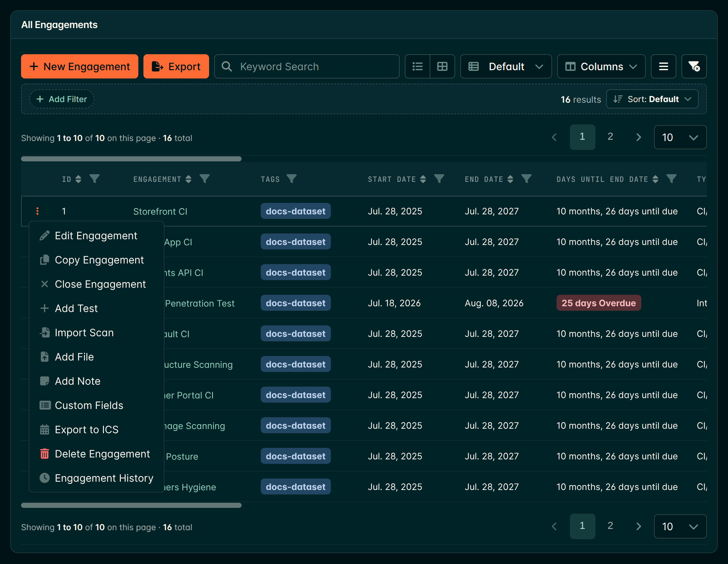Image resolution: width=728 pixels, height=564 pixels.
Task: Change top page size from 10
Action: click(x=680, y=137)
